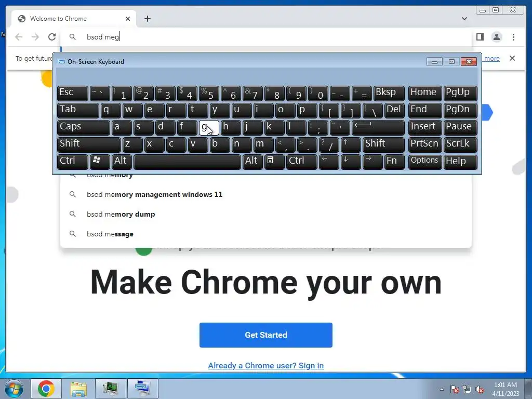Click the network tray icon

[467, 389]
